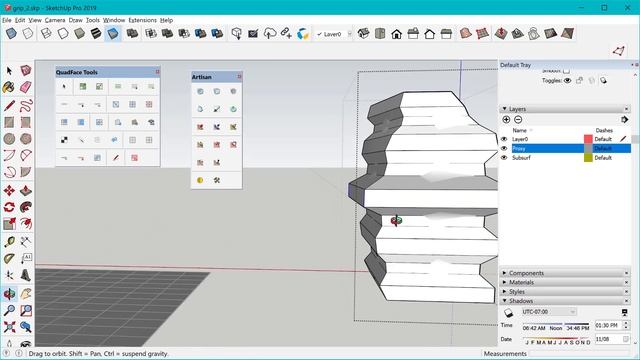Select the Push/Pull tool

(x=26, y=191)
